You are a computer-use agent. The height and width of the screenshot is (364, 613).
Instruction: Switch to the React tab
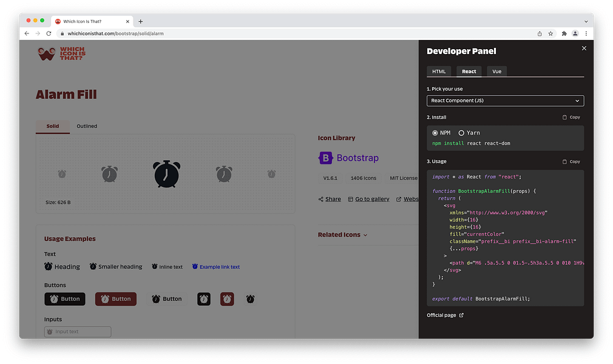(x=469, y=71)
